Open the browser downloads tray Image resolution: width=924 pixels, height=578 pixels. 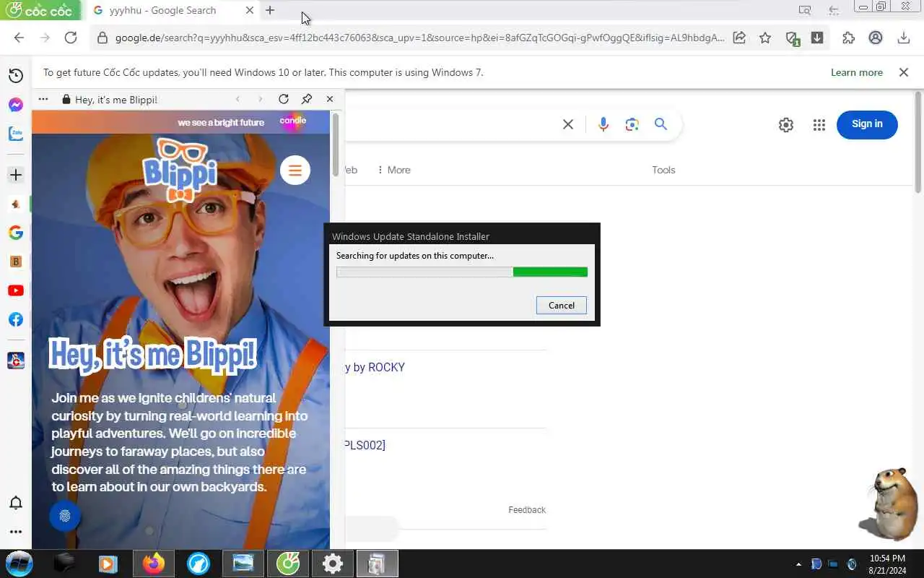point(903,38)
